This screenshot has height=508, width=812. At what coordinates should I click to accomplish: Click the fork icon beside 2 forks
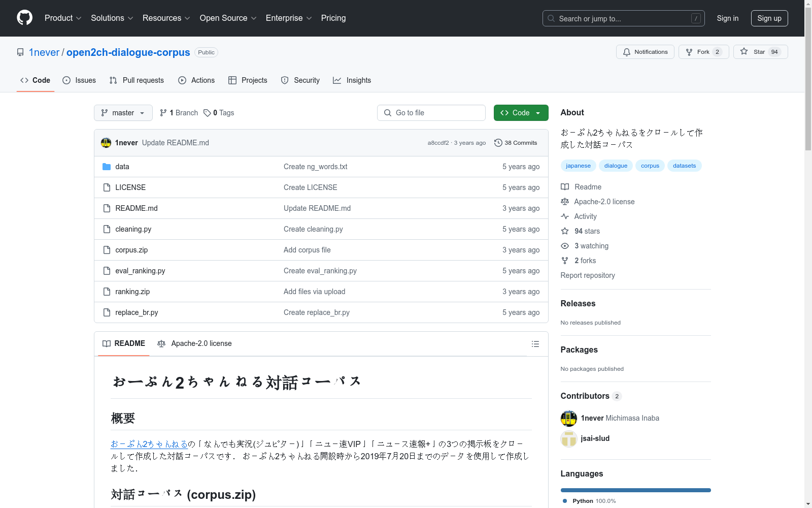565,261
